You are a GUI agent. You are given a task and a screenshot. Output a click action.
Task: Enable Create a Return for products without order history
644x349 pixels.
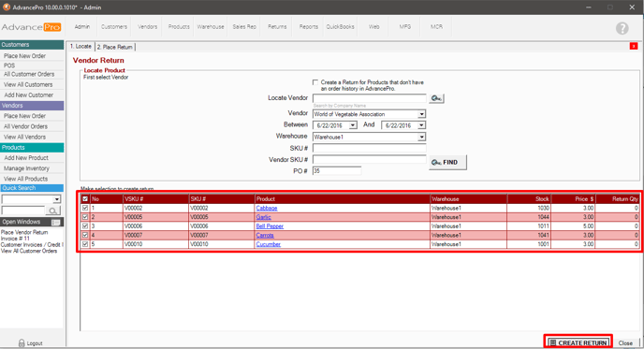coord(315,82)
